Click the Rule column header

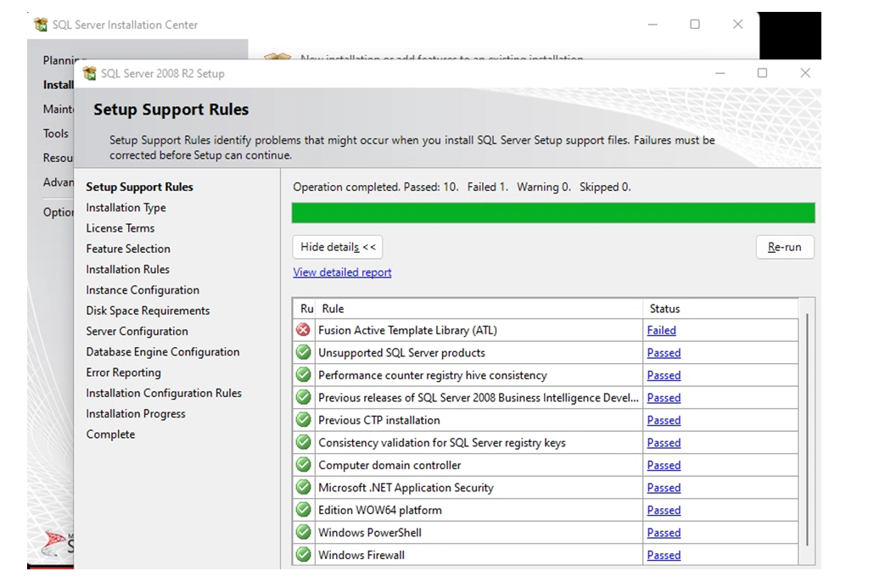click(x=479, y=309)
